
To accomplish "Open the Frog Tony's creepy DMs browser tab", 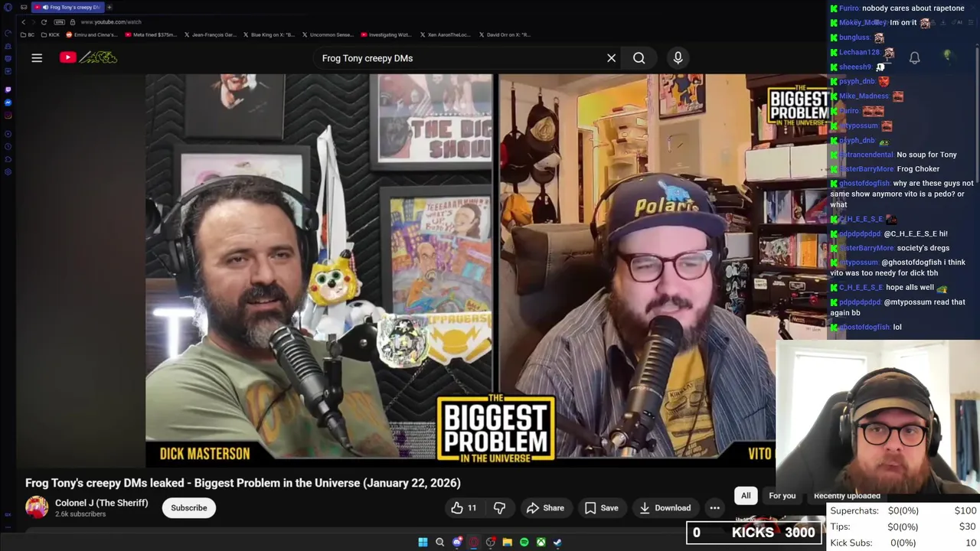I will (69, 7).
